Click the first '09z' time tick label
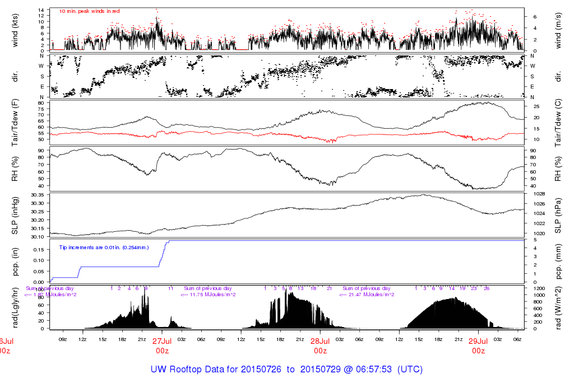Screen dimensions: 574x392 click(63, 339)
